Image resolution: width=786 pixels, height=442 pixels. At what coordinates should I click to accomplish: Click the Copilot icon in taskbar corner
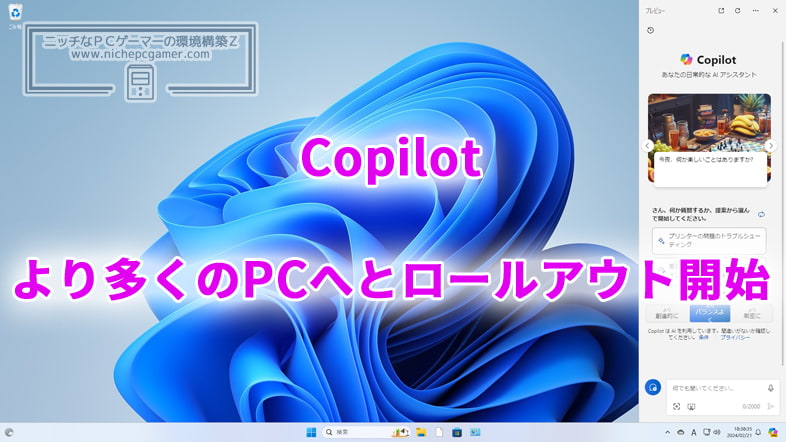(x=773, y=432)
